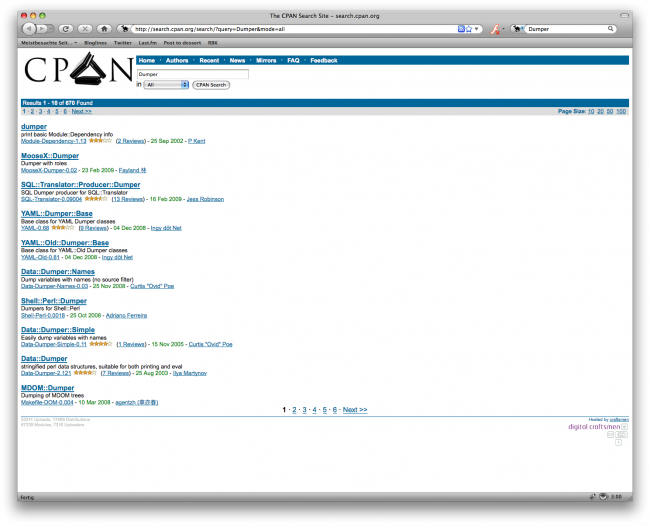Open the Twitter bookmark
The height and width of the screenshot is (525, 650).
coord(123,43)
